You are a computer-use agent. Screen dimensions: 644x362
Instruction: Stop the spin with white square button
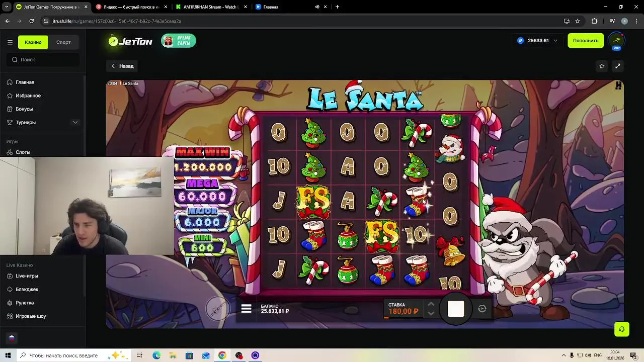(456, 309)
